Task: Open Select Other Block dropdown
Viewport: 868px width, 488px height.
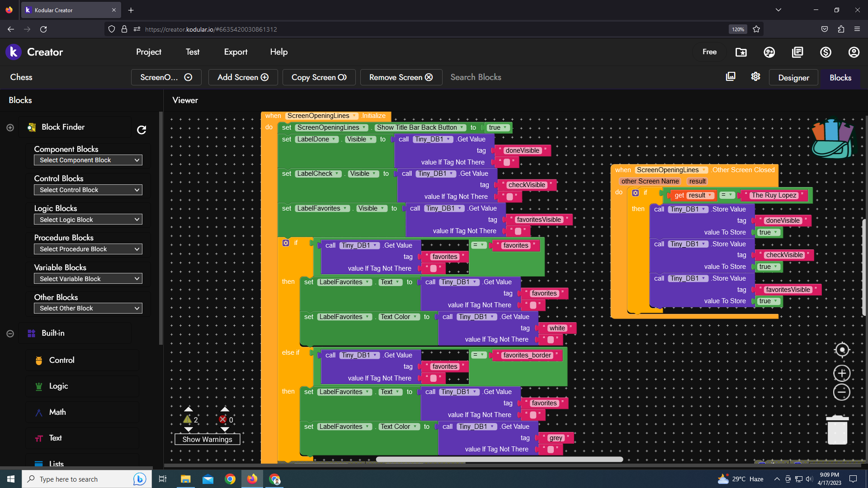Action: coord(88,308)
